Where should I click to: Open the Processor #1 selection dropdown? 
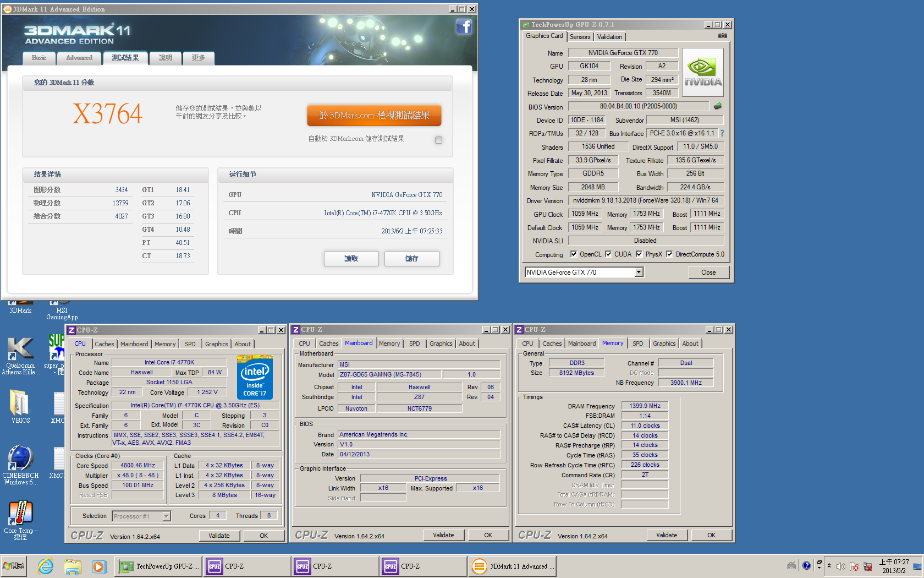(x=166, y=516)
